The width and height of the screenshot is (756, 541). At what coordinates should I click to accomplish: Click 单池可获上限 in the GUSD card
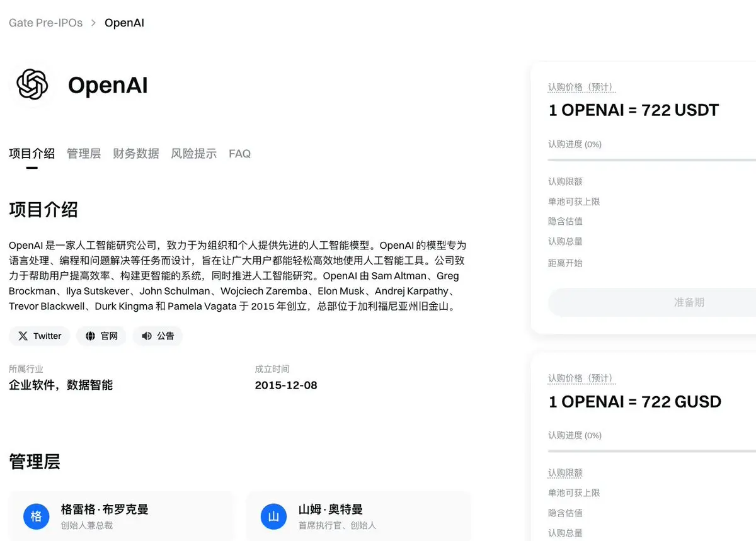(574, 493)
